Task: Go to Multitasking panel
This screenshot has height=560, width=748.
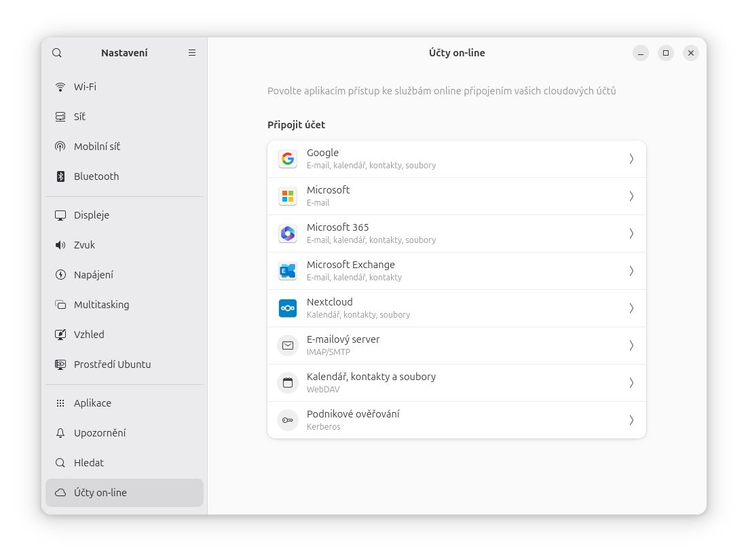Action: (x=124, y=305)
